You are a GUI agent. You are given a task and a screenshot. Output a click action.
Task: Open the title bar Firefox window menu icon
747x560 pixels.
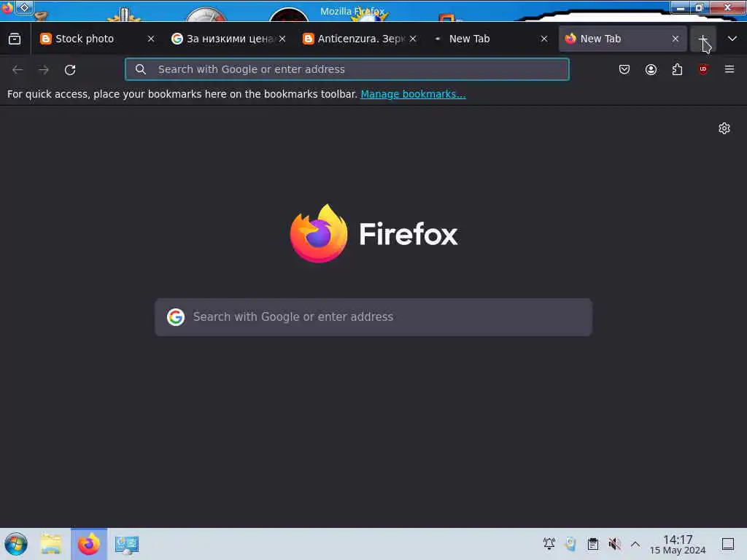[x=7, y=8]
